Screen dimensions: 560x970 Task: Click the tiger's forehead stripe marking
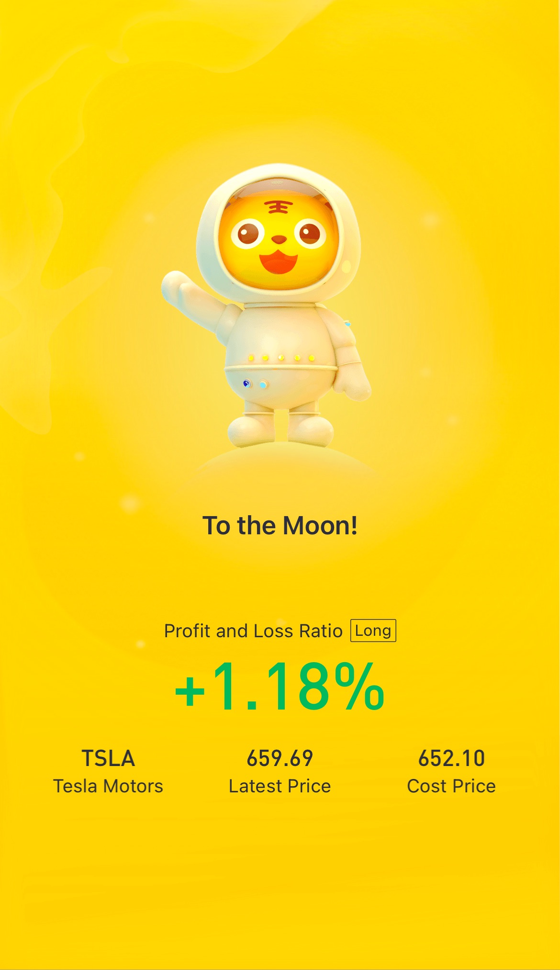click(x=279, y=207)
